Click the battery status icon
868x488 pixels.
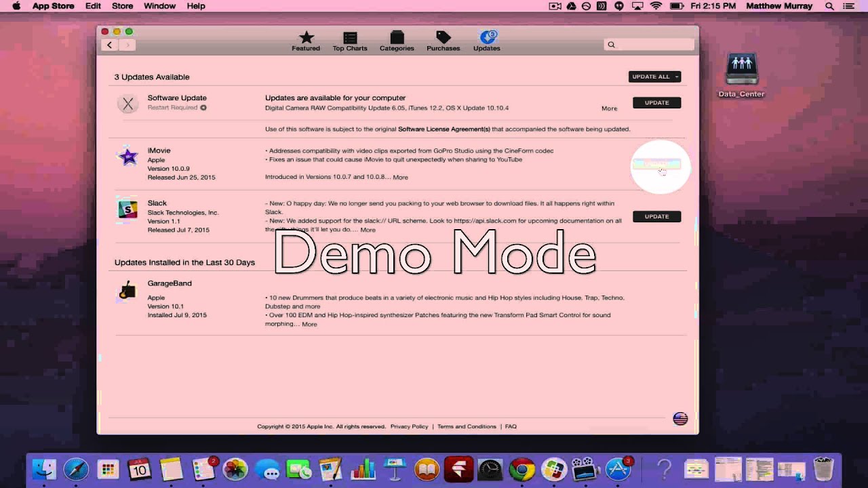click(677, 6)
